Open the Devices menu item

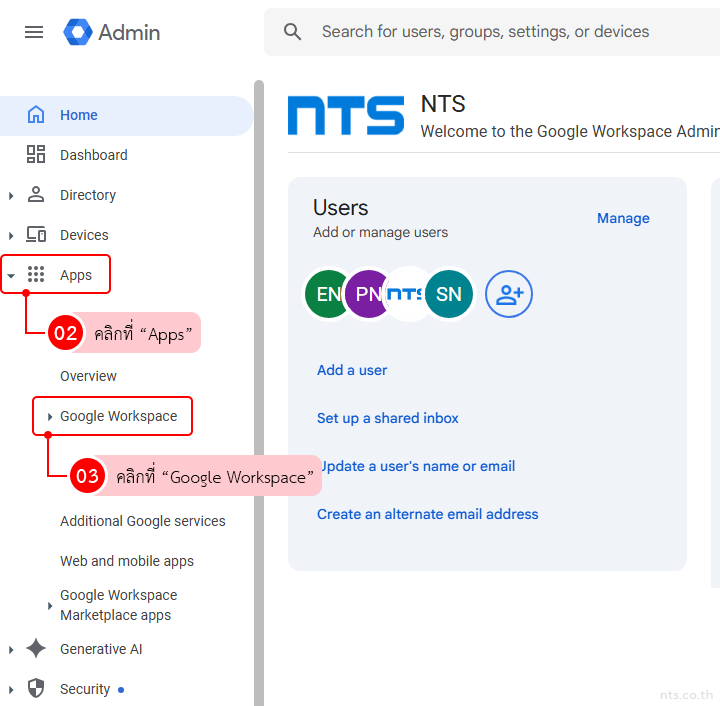pyautogui.click(x=84, y=235)
